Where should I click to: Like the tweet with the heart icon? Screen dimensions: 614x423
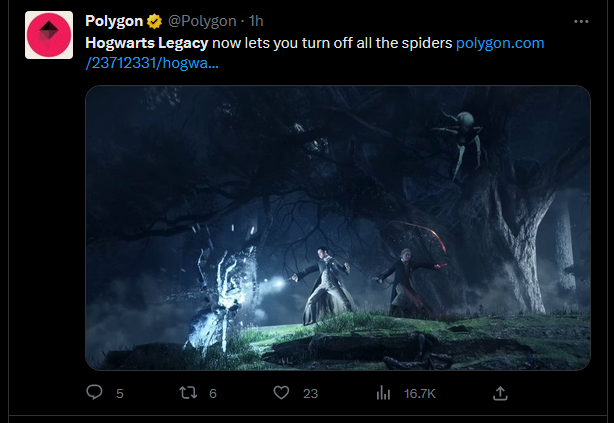(282, 394)
